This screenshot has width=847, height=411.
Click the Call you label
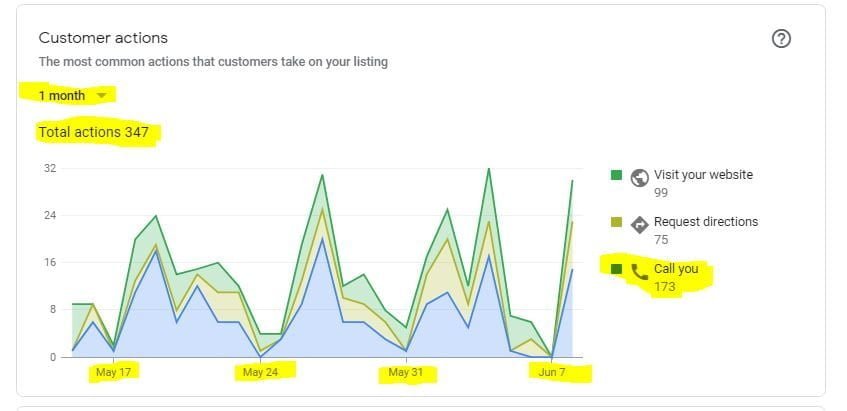click(676, 270)
